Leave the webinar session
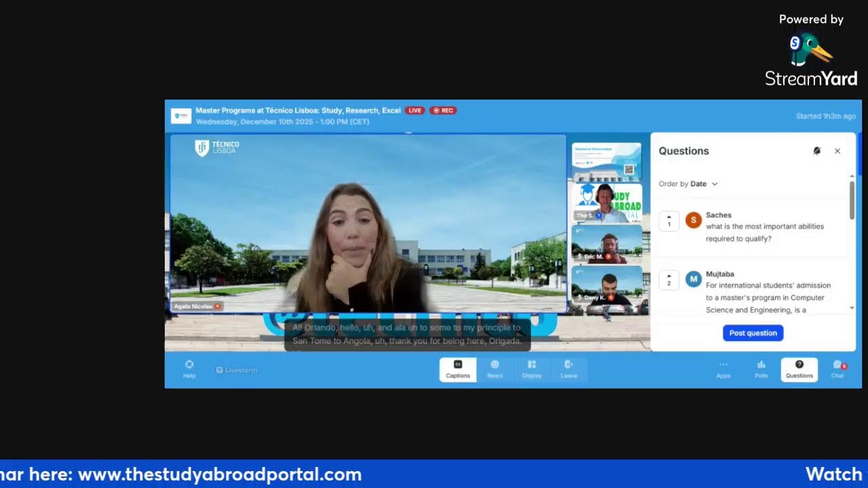This screenshot has width=868, height=488. point(569,369)
